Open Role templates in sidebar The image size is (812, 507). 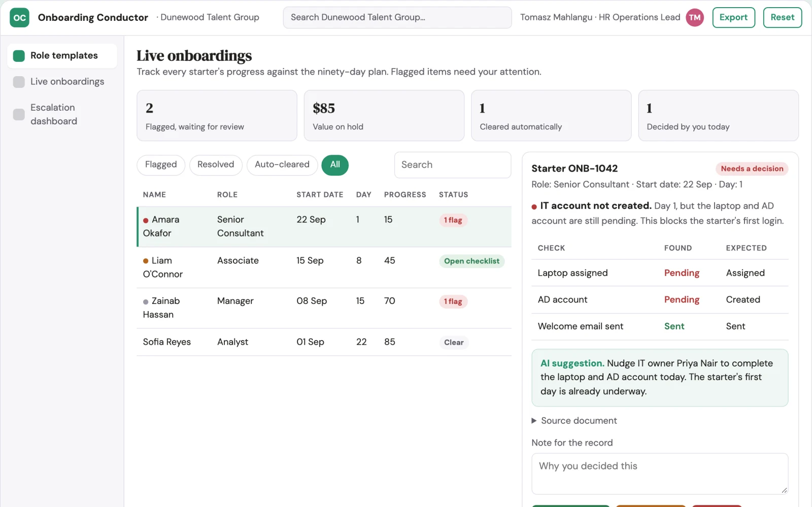coord(62,56)
